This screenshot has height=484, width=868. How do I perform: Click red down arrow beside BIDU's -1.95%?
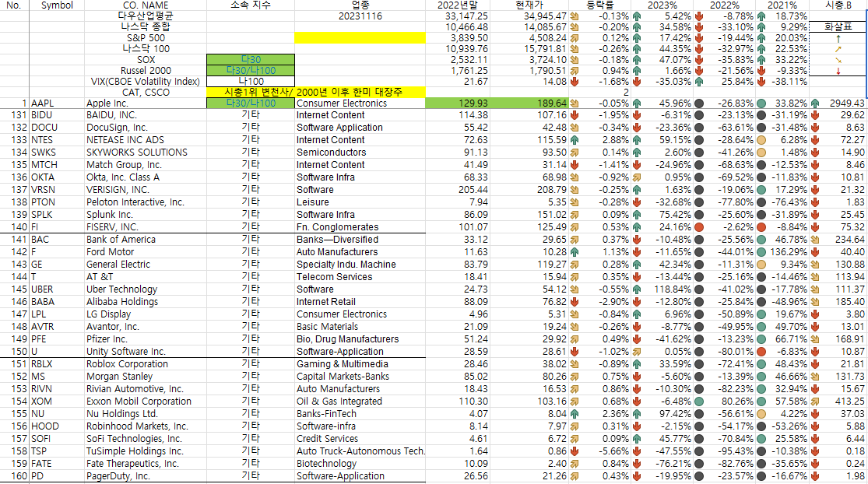coord(575,115)
